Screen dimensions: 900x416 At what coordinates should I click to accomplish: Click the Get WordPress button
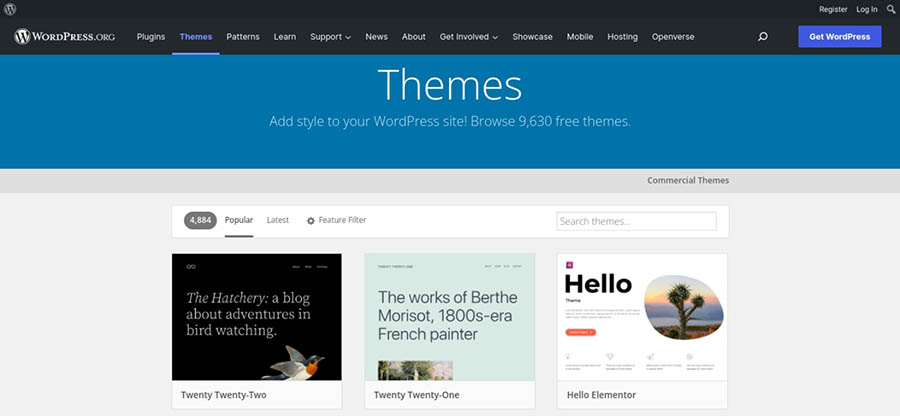click(x=840, y=37)
